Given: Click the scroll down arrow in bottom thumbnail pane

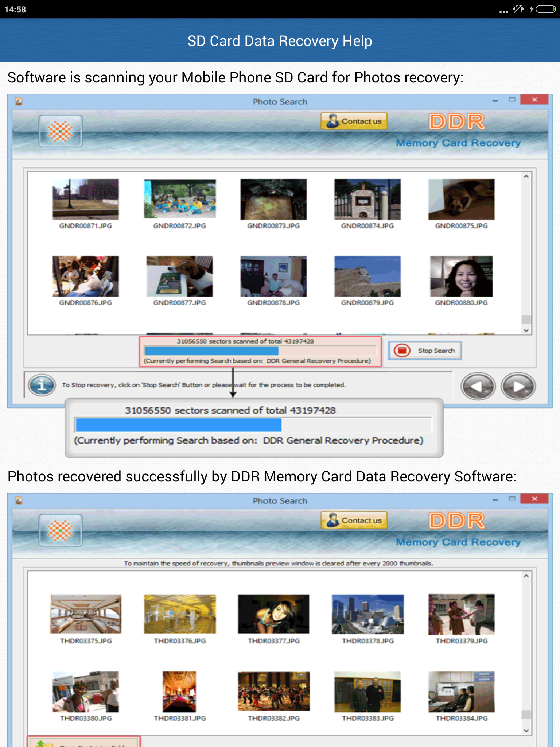Looking at the screenshot, I should click(x=526, y=731).
